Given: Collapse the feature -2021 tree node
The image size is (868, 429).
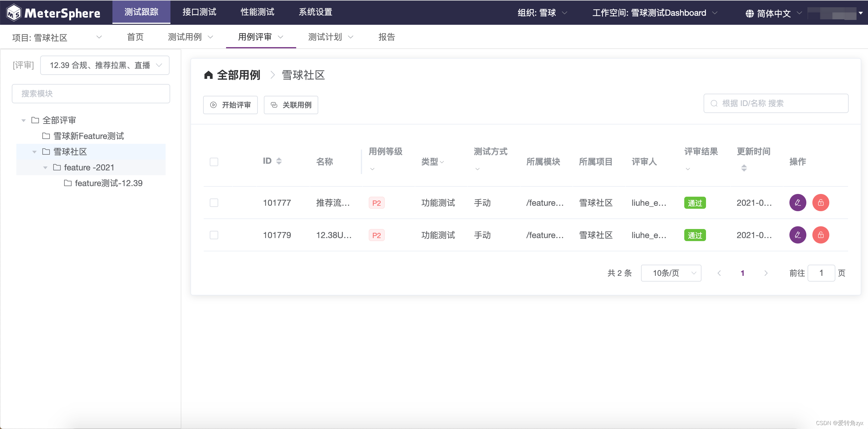Looking at the screenshot, I should (45, 168).
